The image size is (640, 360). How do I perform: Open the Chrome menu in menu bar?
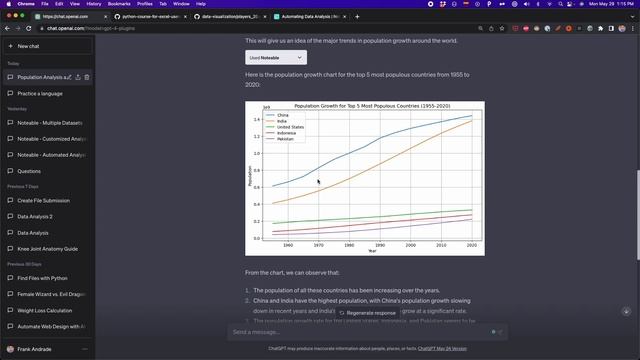(26, 4)
